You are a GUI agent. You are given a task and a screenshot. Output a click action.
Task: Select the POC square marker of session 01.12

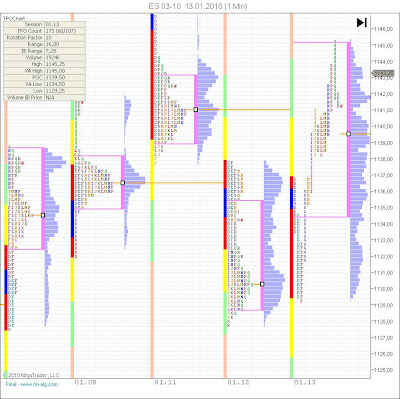pyautogui.click(x=262, y=284)
